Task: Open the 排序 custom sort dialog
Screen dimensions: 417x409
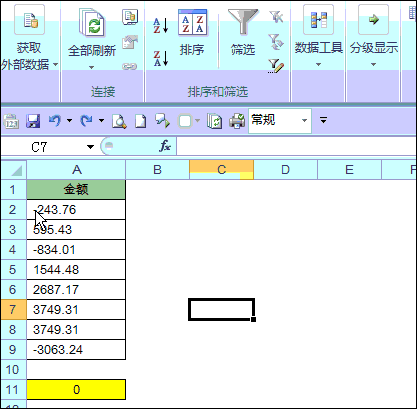Action: [192, 23]
